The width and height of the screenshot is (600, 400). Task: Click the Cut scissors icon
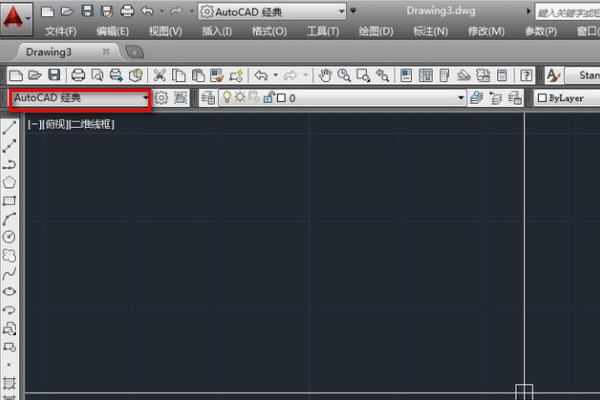[161, 75]
